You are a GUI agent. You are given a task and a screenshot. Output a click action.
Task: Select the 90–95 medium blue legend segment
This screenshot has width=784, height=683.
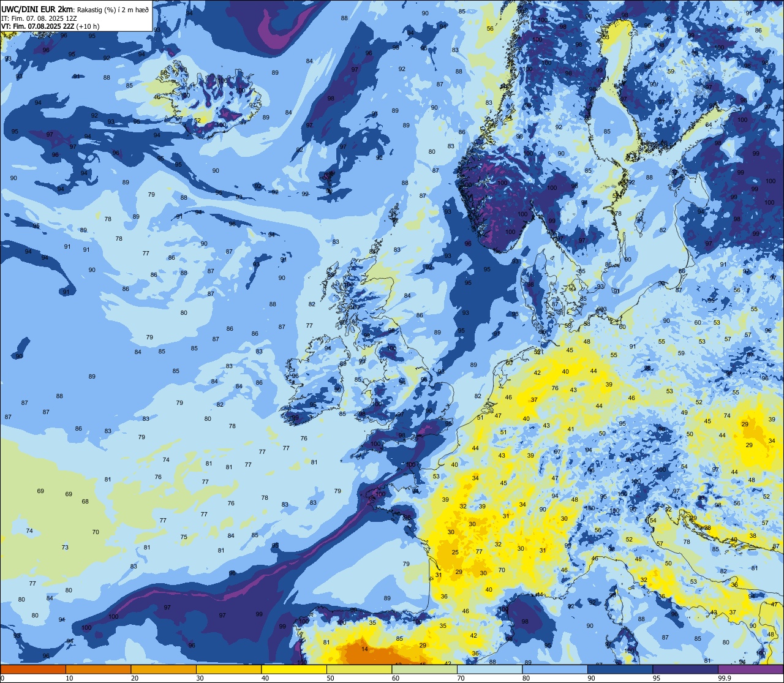[620, 669]
